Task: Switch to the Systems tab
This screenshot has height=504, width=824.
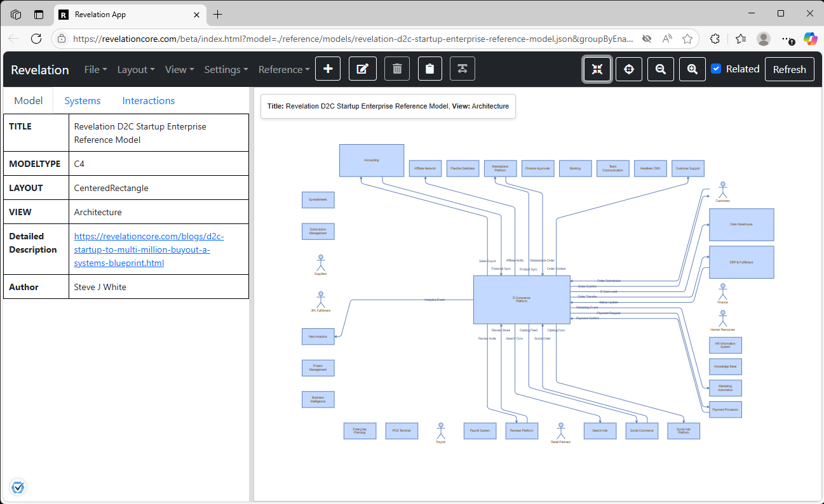Action: point(83,100)
